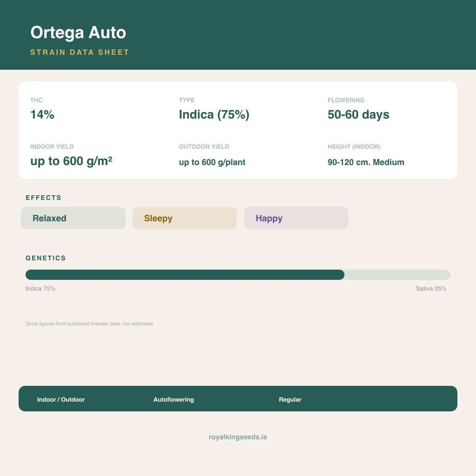Click the Indica (75%) type value

214,115
